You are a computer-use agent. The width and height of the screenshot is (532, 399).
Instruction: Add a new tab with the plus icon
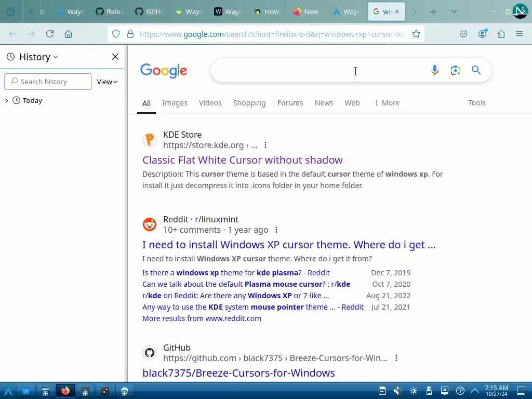433,12
